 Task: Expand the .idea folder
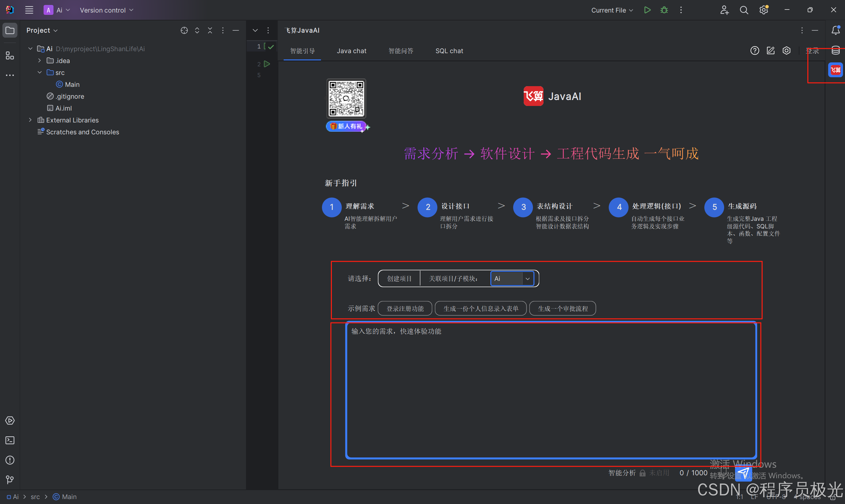click(x=39, y=60)
